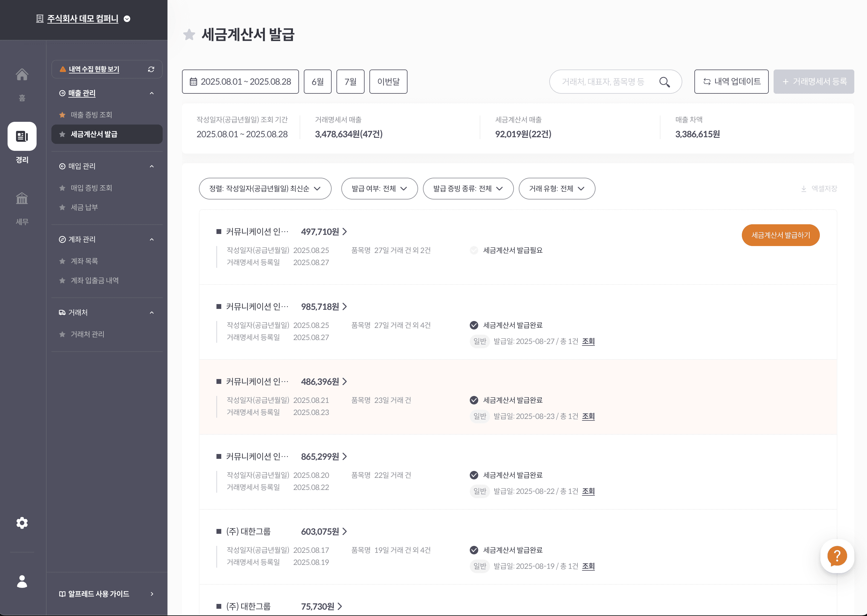Open user profile icon at bottom
The height and width of the screenshot is (616, 867).
click(22, 581)
